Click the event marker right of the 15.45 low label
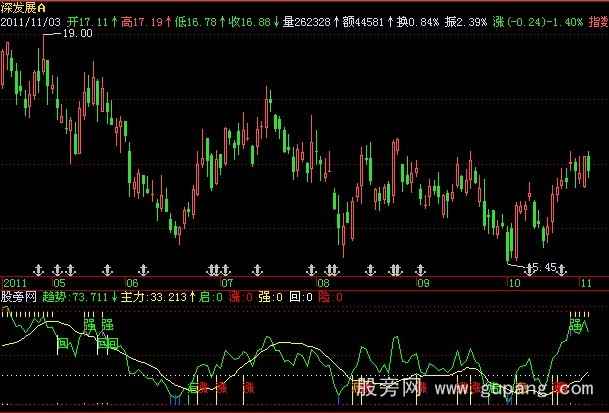This screenshot has height=413, width=609. point(562,268)
